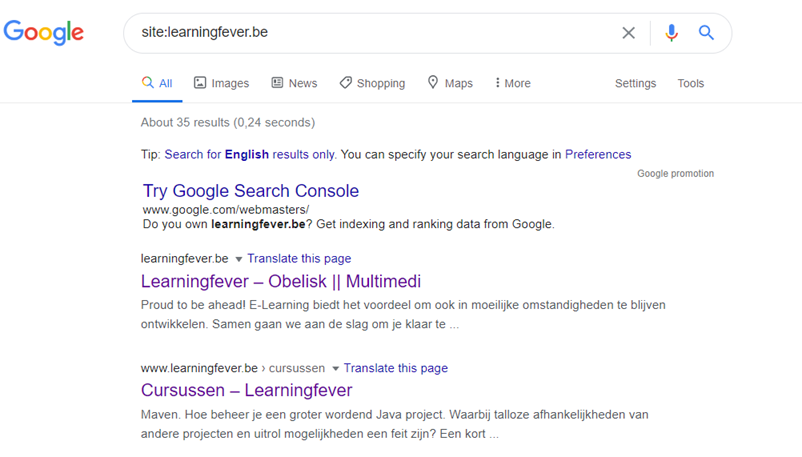Click the Maps pin icon
Screen dimensions: 802x457
click(433, 82)
